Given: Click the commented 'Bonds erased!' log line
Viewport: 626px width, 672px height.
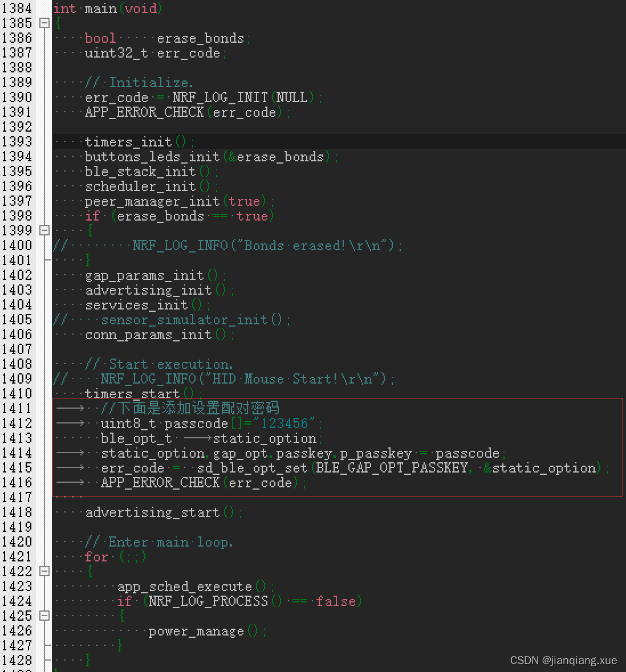Looking at the screenshot, I should pos(227,246).
